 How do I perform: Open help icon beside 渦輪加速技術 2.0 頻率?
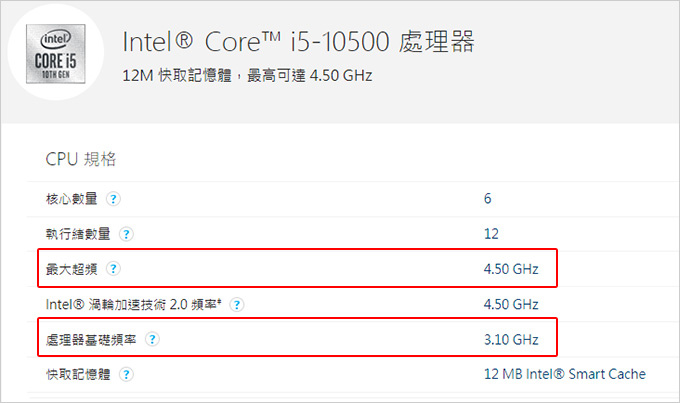(237, 305)
